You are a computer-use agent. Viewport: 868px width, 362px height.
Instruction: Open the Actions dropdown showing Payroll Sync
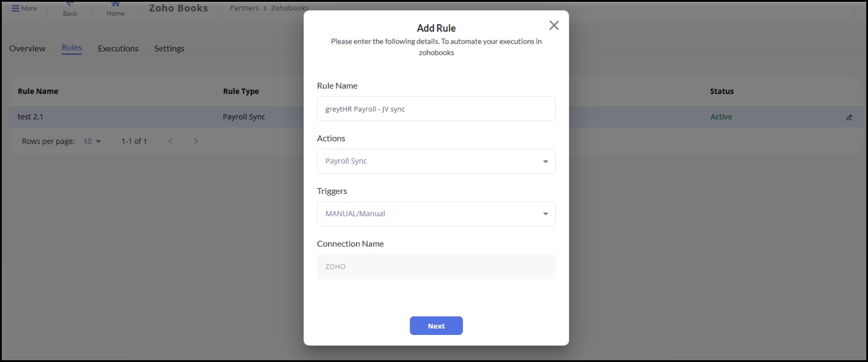[436, 161]
